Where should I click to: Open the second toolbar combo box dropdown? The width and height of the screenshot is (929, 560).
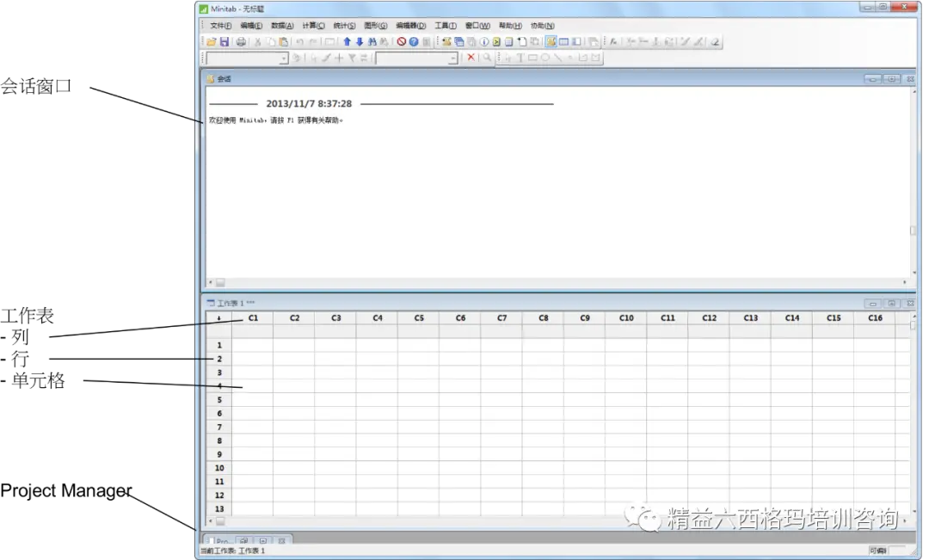pos(453,58)
